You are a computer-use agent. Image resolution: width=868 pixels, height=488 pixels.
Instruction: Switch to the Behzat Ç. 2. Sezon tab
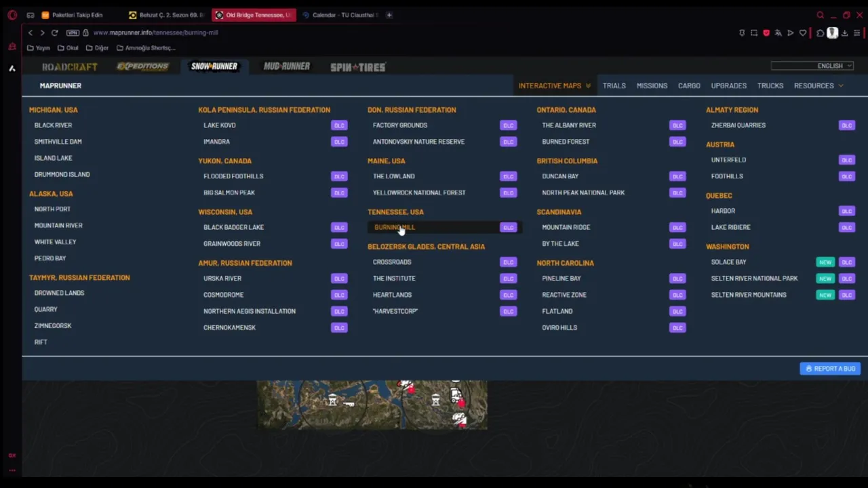[167, 15]
